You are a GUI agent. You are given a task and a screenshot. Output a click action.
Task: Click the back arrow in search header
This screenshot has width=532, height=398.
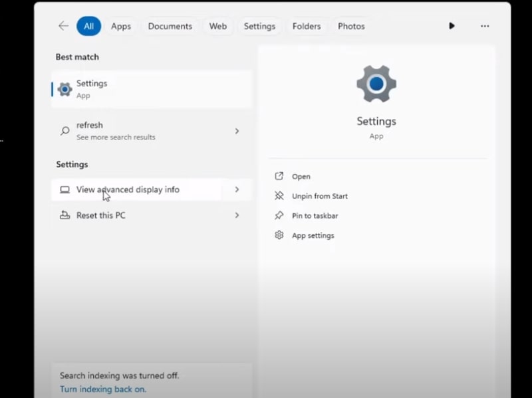(63, 26)
